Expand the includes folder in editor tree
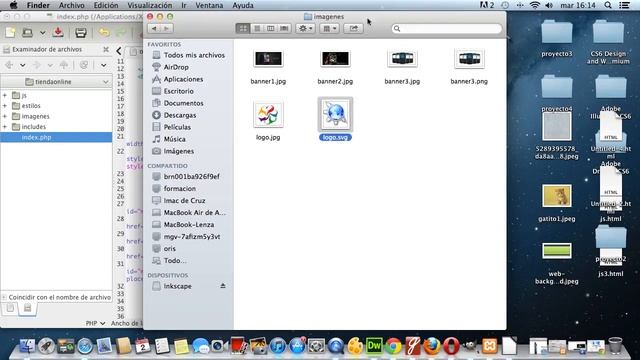640x360 pixels. [5, 127]
